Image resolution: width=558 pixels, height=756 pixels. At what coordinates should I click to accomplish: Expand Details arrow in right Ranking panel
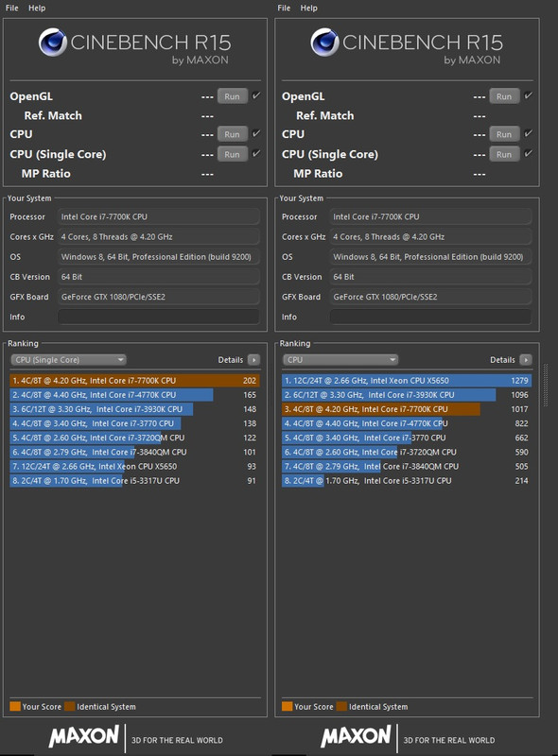click(526, 360)
